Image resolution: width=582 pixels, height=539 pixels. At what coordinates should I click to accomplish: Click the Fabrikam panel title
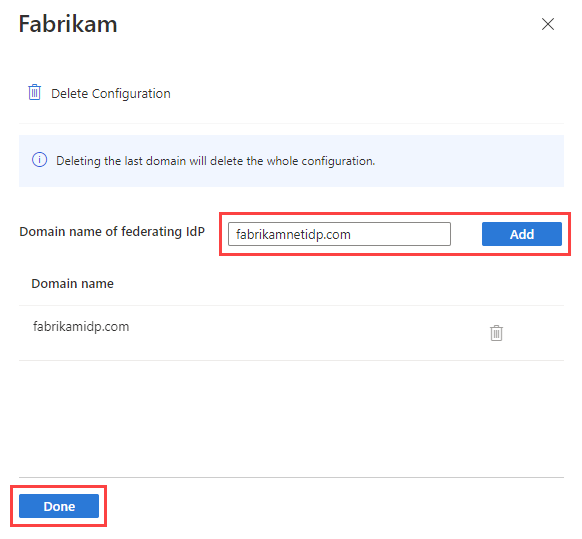tap(68, 24)
